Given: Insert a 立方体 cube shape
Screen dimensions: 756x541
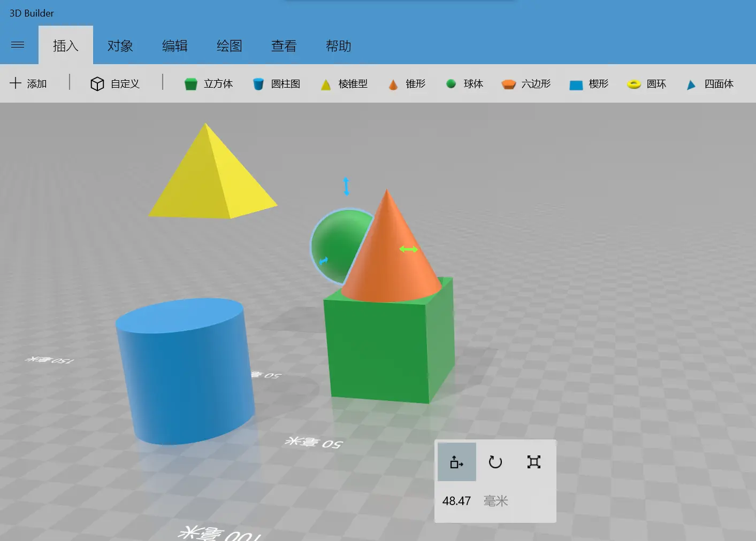Looking at the screenshot, I should pos(209,83).
